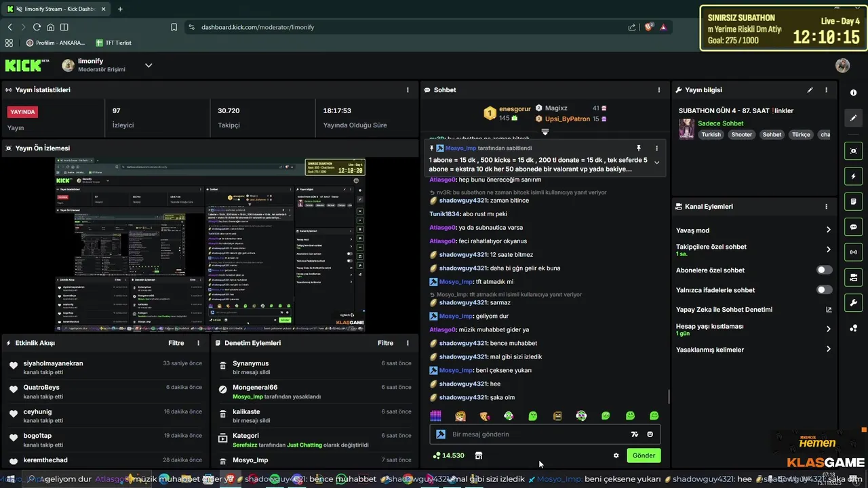Open Yayın İstatistikleri panel options menu
Screen dimensions: 868x488
tap(408, 89)
